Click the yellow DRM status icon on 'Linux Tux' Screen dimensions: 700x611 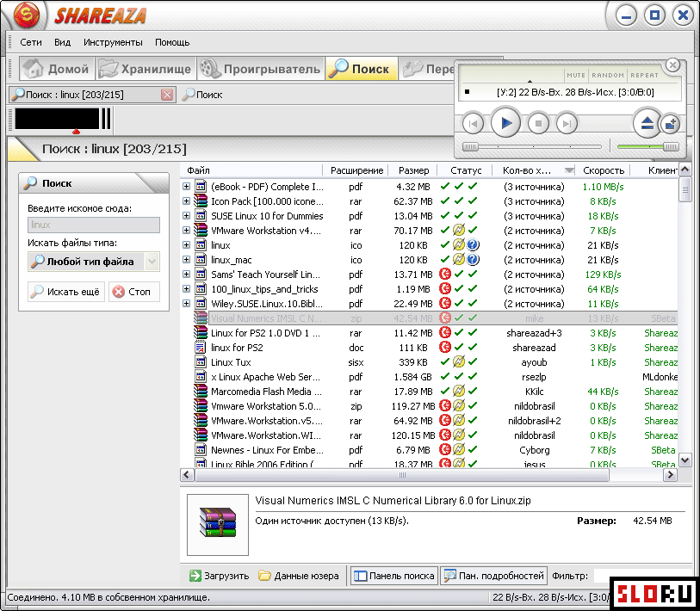tap(459, 362)
